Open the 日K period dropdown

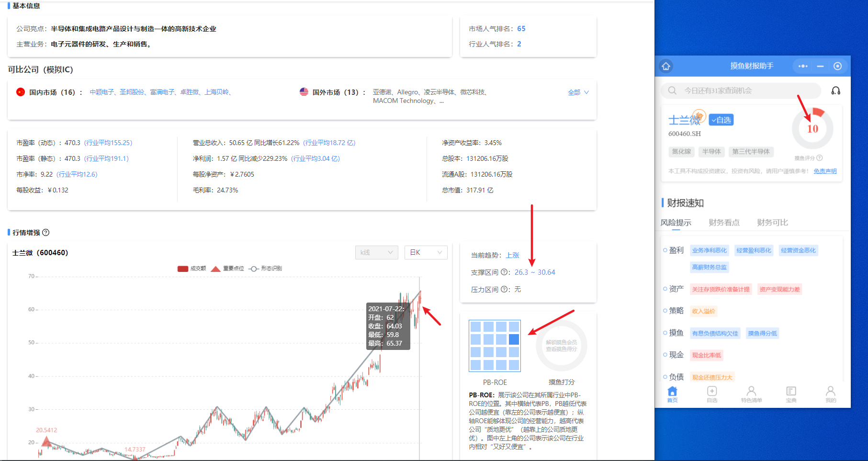click(426, 252)
